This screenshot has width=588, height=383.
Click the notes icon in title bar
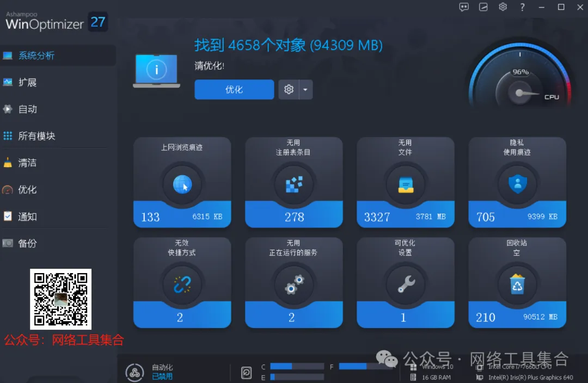pyautogui.click(x=483, y=7)
